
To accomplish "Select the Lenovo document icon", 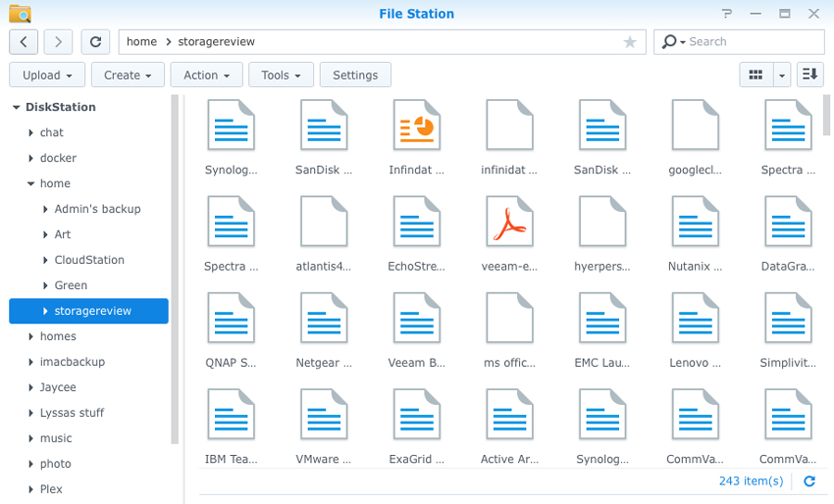I will (x=696, y=318).
